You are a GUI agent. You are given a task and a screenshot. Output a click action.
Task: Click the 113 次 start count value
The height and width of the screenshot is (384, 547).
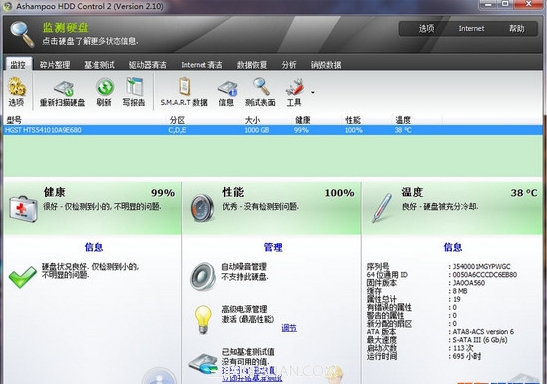pyautogui.click(x=463, y=348)
